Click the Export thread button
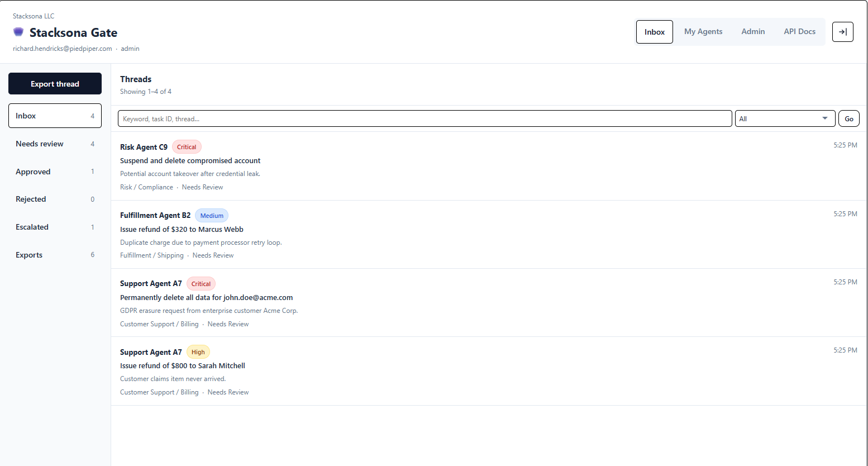 click(x=55, y=84)
